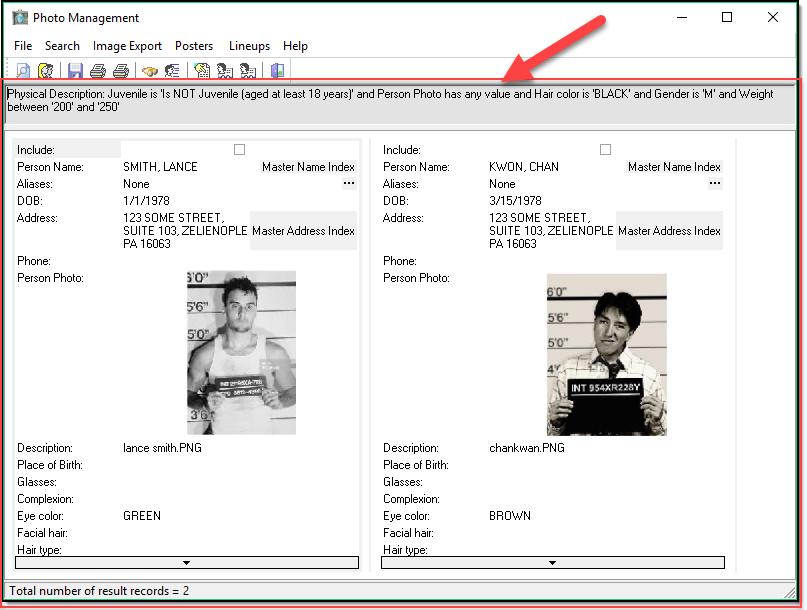Open the Aliases ellipsis for Chan Kwon
The image size is (807, 610).
click(x=714, y=184)
